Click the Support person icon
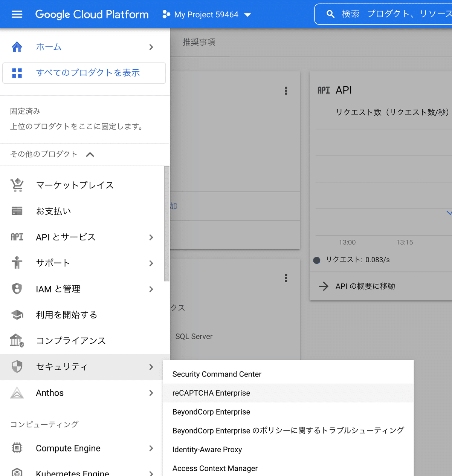 pyautogui.click(x=17, y=263)
